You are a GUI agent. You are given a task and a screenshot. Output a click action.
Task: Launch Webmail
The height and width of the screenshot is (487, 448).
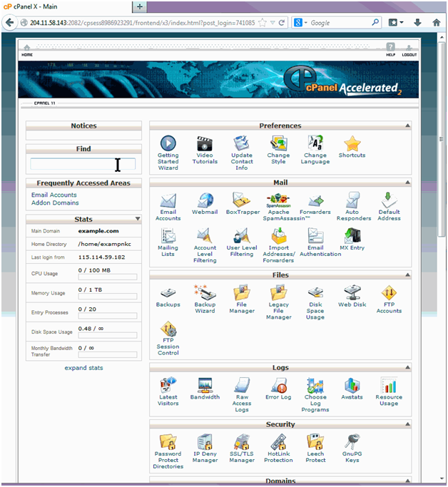click(205, 203)
